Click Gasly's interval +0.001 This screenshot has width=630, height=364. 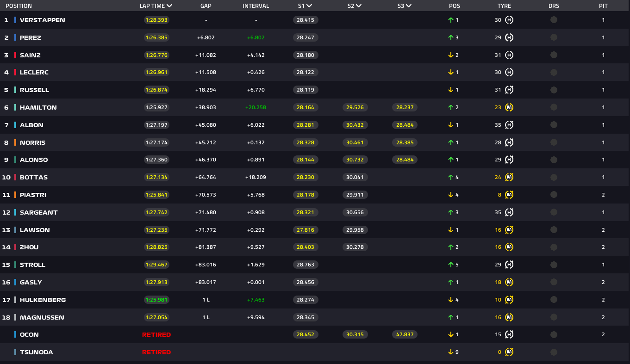click(x=256, y=282)
